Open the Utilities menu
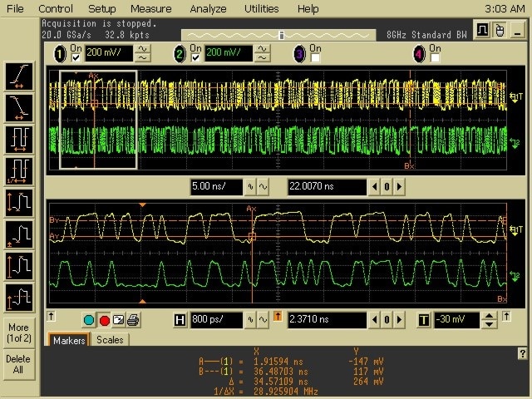532x399 pixels. (262, 8)
